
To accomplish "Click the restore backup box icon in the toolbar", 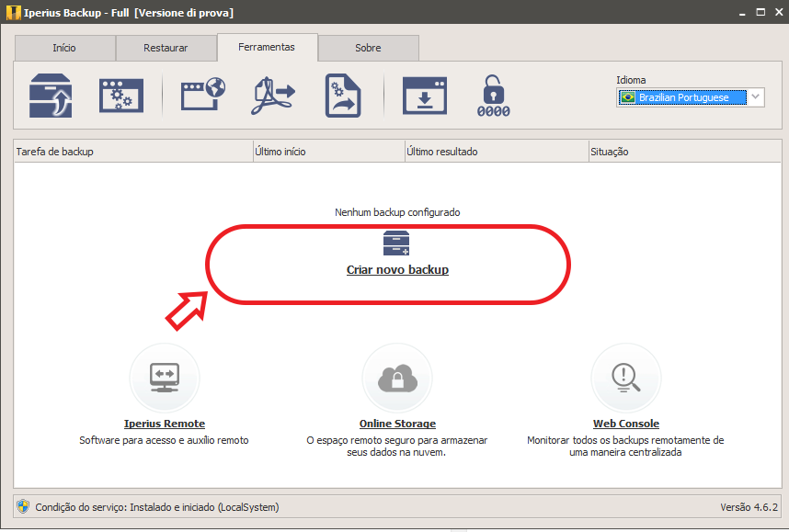I will [x=51, y=96].
